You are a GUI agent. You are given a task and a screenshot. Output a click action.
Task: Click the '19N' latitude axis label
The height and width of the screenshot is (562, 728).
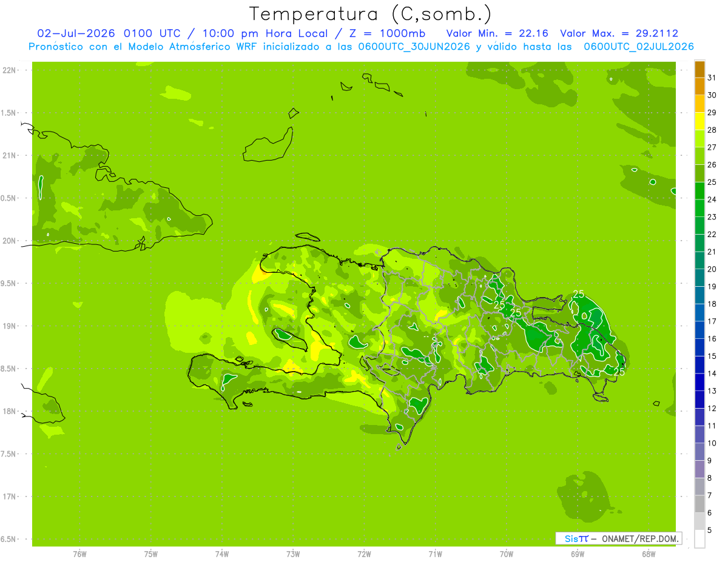pyautogui.click(x=9, y=326)
